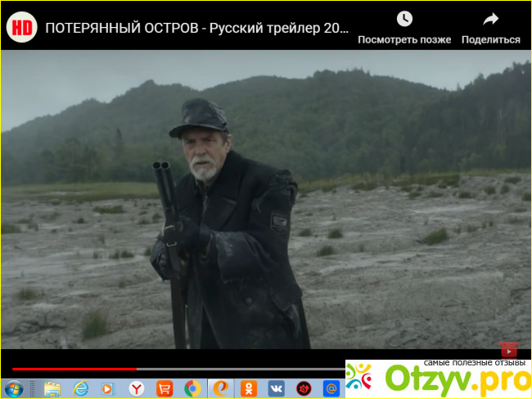532x399 pixels.
Task: Click the Otzyv.pro logo
Action: 438,379
